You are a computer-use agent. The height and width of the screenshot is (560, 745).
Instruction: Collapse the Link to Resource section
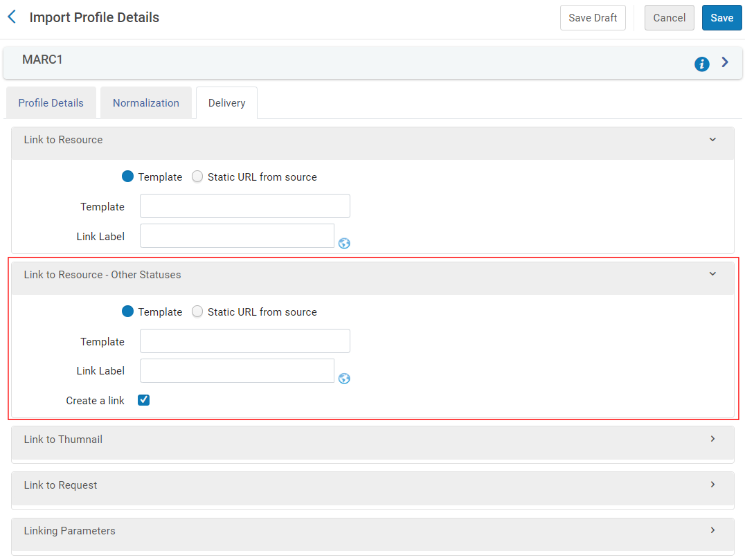pos(712,140)
